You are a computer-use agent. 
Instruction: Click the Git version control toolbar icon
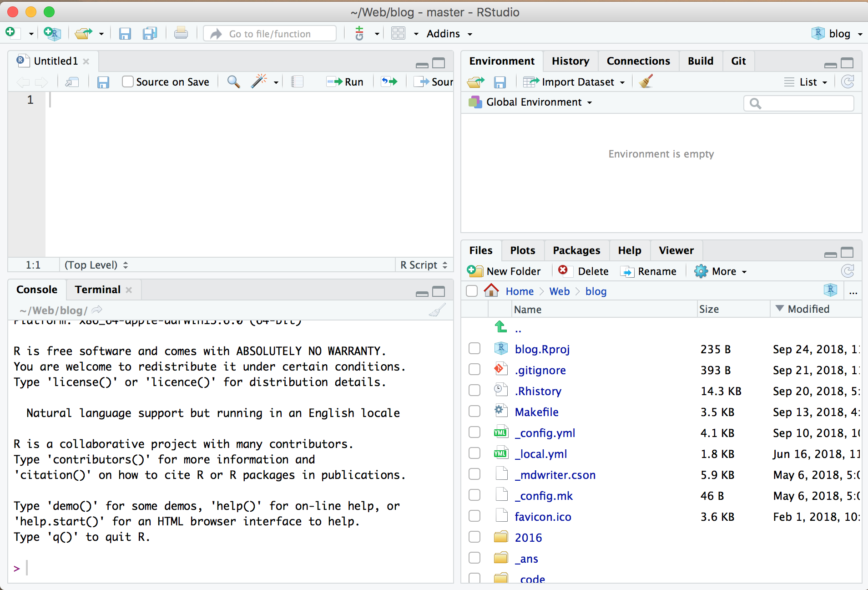[359, 33]
